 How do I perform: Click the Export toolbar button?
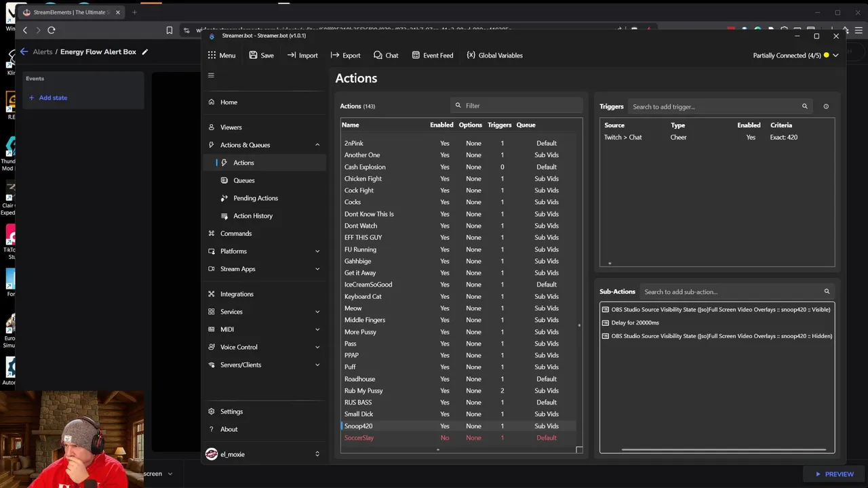345,56
